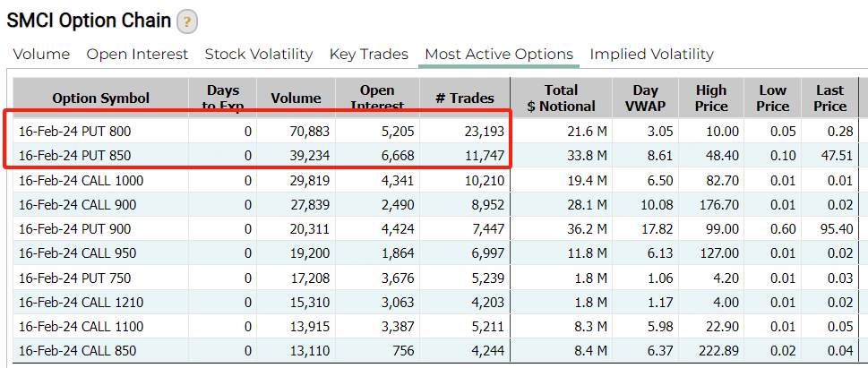Click the help question mark icon
Viewport: 868px width, 368px height.
coord(187,22)
